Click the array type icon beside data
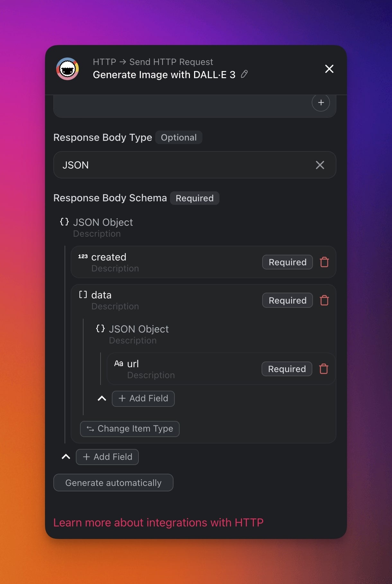Viewport: 392px width, 584px height. point(83,295)
